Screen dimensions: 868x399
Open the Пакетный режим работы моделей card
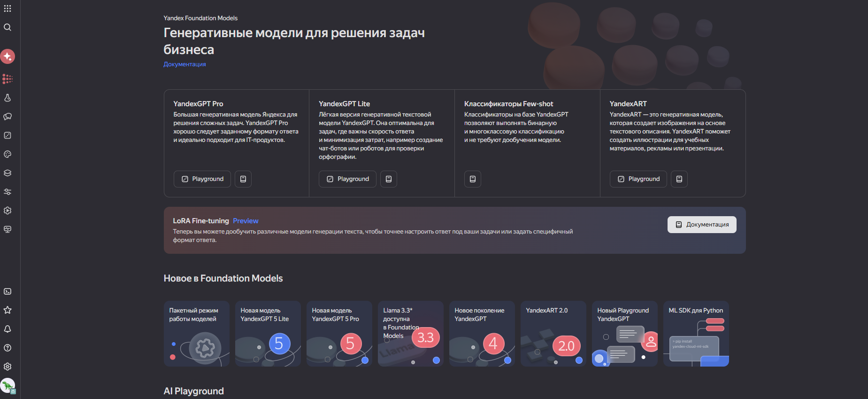point(197,334)
